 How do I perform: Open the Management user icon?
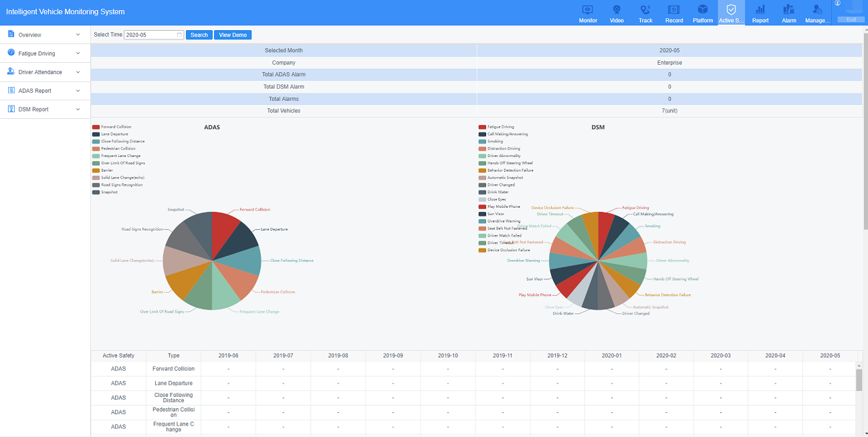[x=817, y=9]
